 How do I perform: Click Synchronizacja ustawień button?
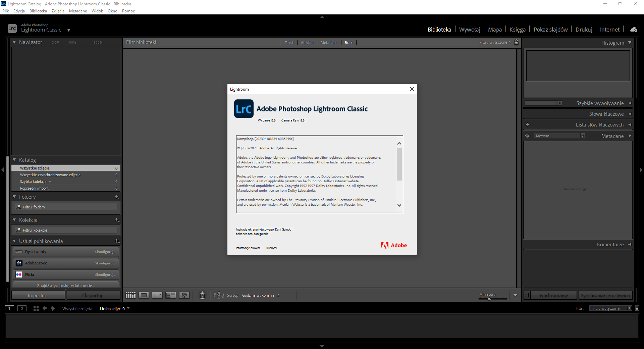coord(605,295)
